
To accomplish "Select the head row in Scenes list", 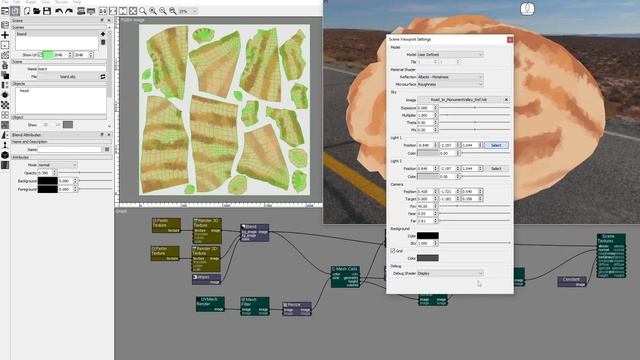I will (x=57, y=34).
